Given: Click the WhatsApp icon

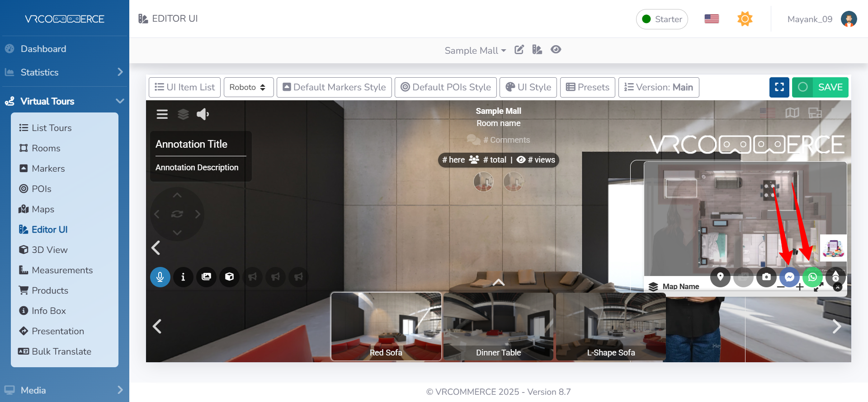Looking at the screenshot, I should click(812, 277).
